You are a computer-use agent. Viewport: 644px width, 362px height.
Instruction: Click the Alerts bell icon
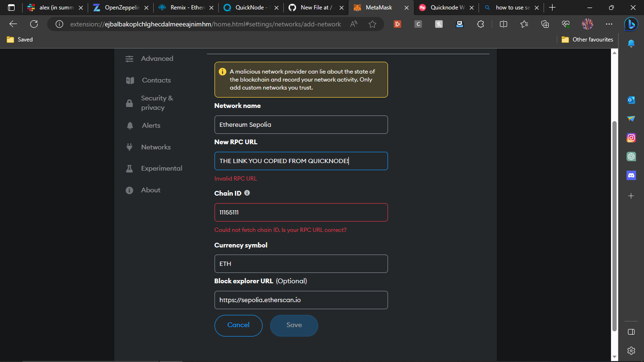coord(130,126)
